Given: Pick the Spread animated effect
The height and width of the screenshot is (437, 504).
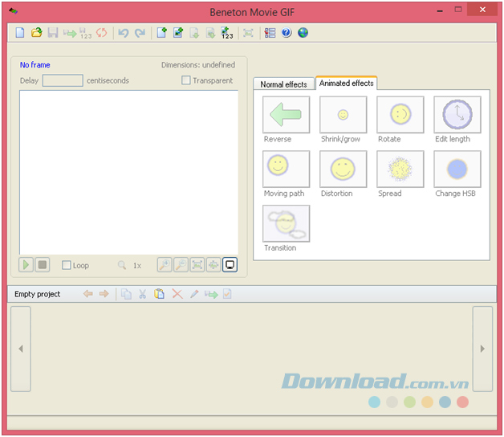Looking at the screenshot, I should [400, 169].
